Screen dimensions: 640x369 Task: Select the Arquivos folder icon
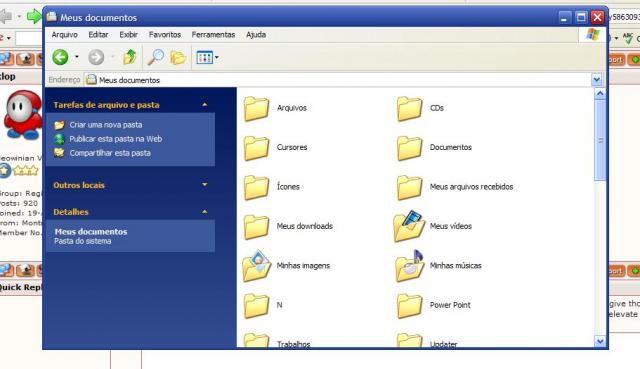tap(256, 109)
